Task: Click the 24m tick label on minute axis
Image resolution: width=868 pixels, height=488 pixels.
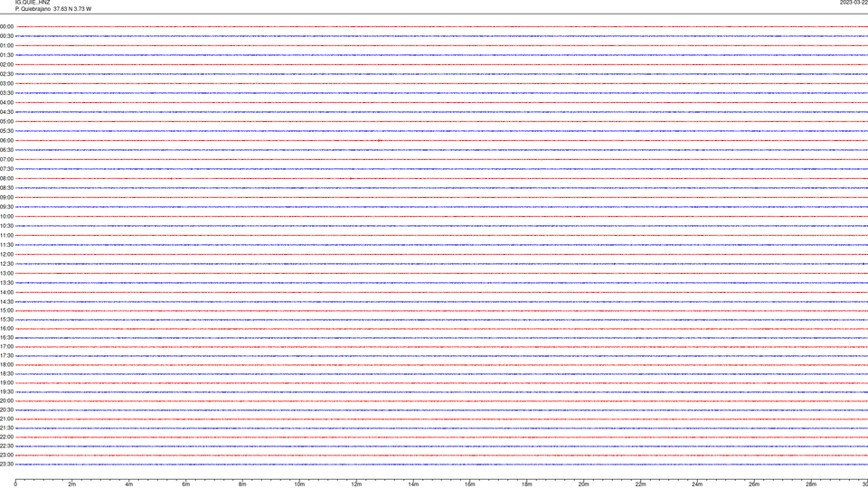Action: click(697, 484)
